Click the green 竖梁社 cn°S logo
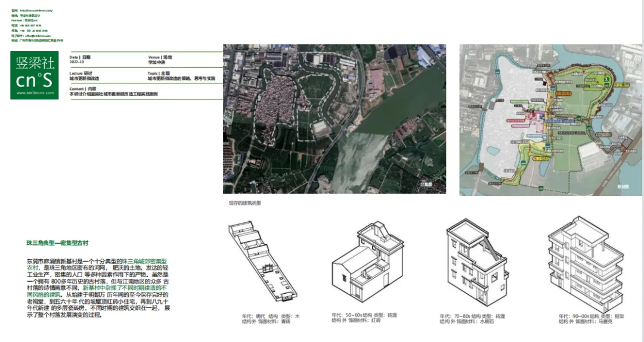Image resolution: width=644 pixels, height=342 pixels. pyautogui.click(x=35, y=75)
